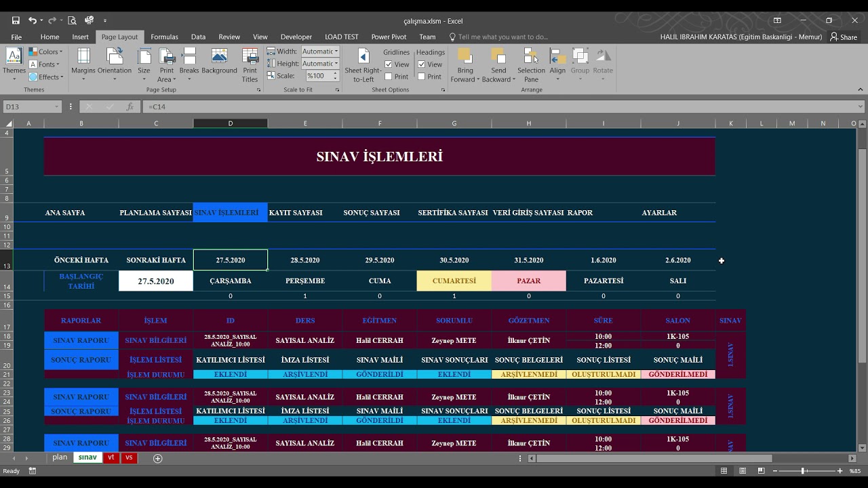This screenshot has height=488, width=868.
Task: Open the Themes gallery icon
Action: click(x=14, y=56)
